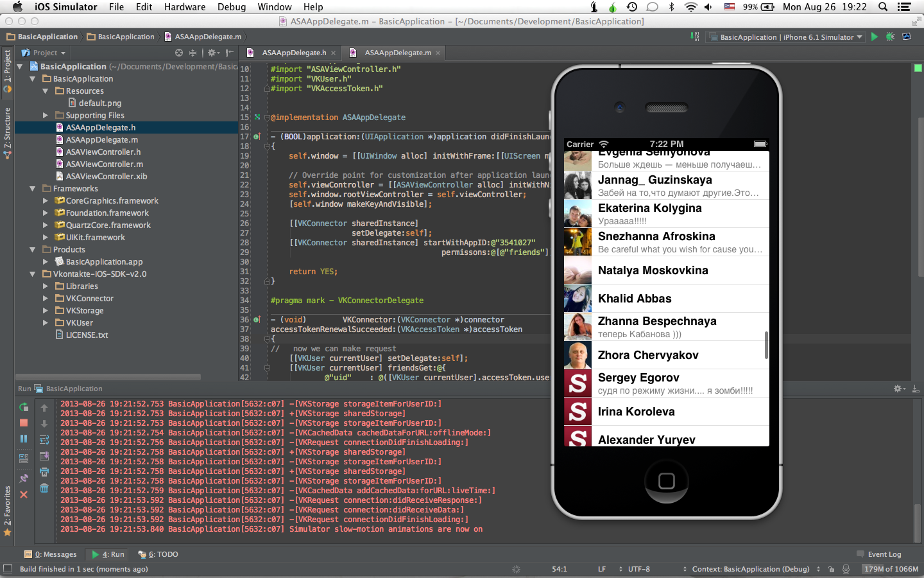Pin the Run tab using the pin icon

point(24,477)
